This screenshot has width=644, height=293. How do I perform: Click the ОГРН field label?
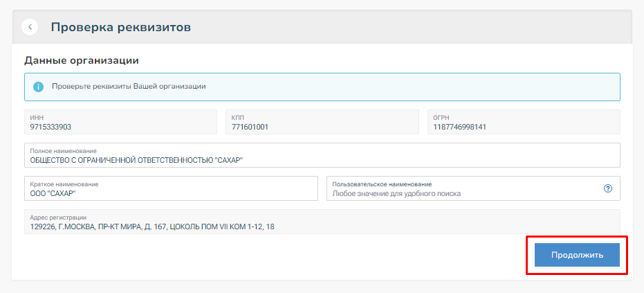point(441,118)
